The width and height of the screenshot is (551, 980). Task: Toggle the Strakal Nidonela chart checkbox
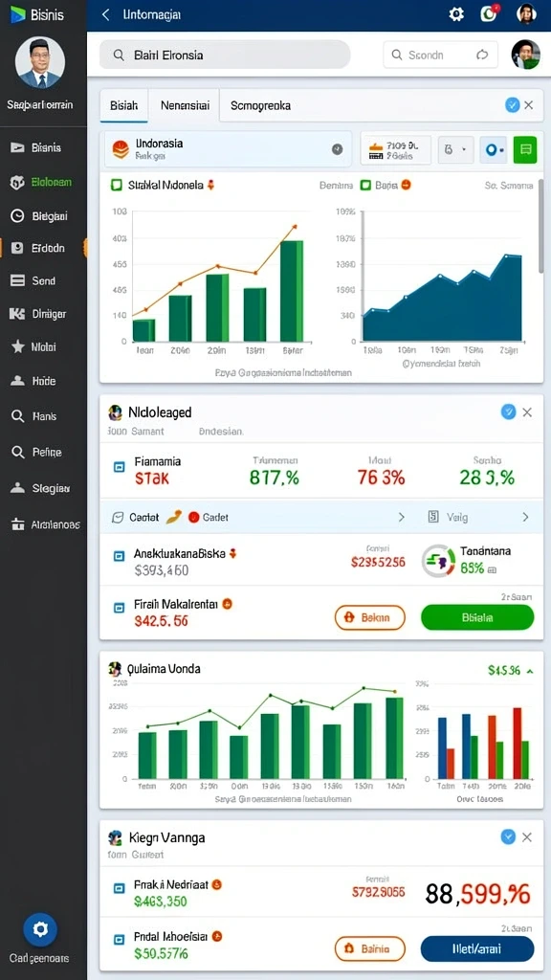(x=116, y=185)
